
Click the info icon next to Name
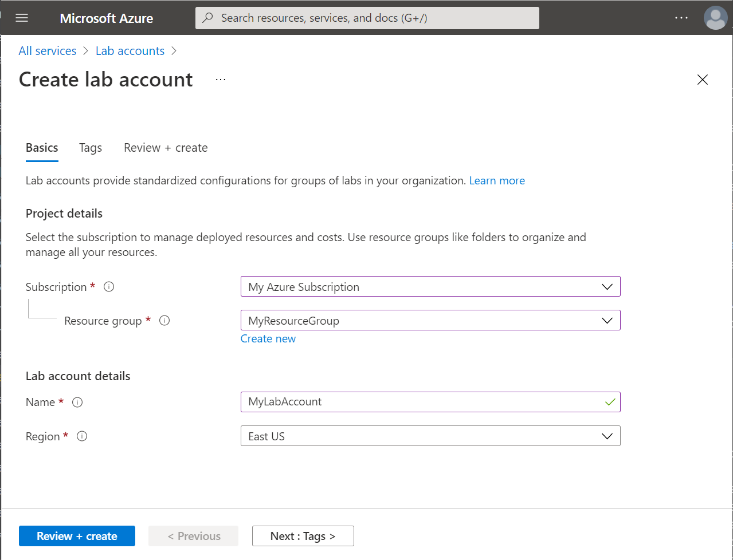(x=77, y=402)
